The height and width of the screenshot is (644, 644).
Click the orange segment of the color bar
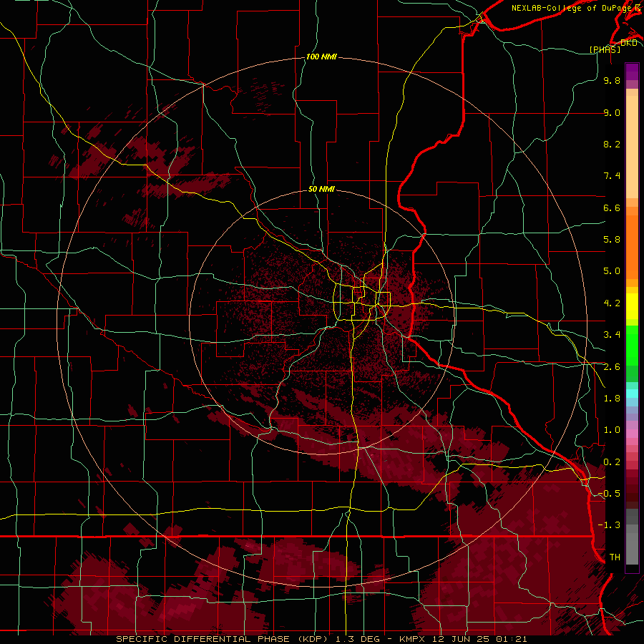tap(632, 246)
